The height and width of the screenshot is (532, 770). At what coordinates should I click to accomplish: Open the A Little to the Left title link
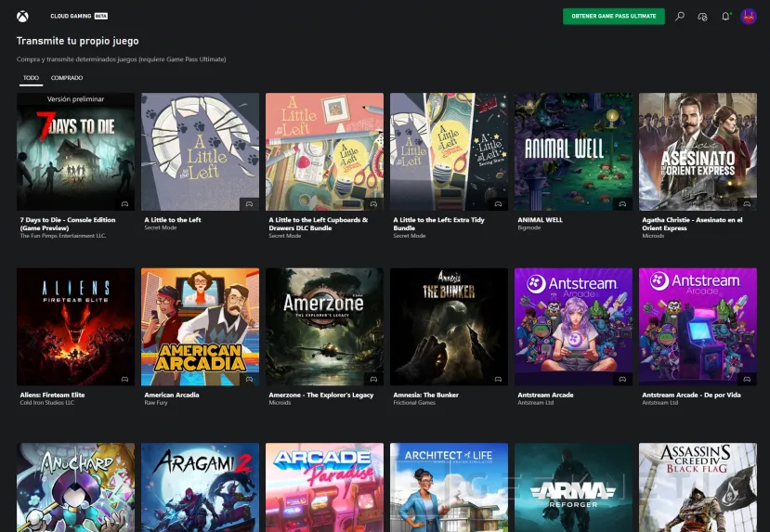point(173,220)
